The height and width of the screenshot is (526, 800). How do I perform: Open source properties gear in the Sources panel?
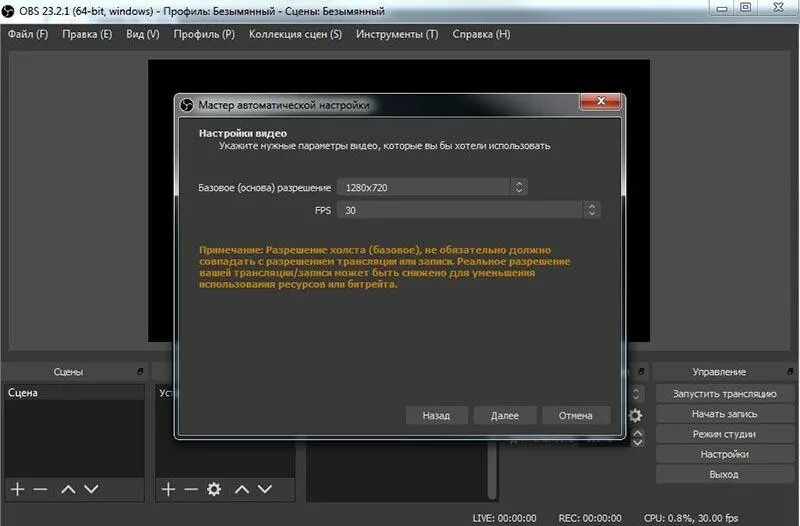(214, 489)
